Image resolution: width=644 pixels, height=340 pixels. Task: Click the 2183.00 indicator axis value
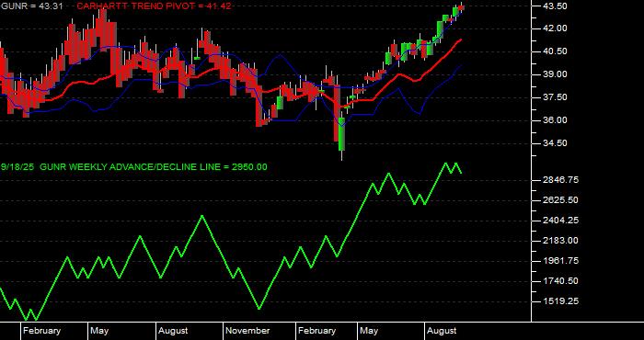click(x=560, y=241)
